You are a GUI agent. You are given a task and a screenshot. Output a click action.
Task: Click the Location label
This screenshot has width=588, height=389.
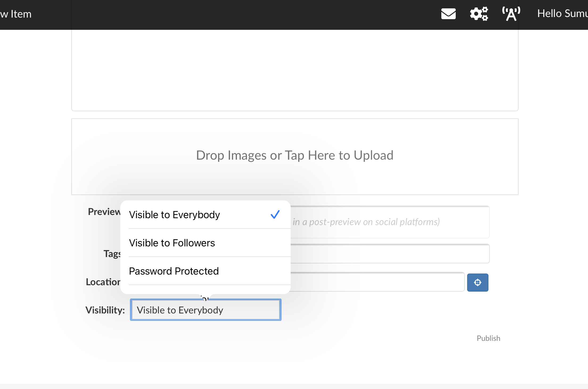(x=103, y=282)
